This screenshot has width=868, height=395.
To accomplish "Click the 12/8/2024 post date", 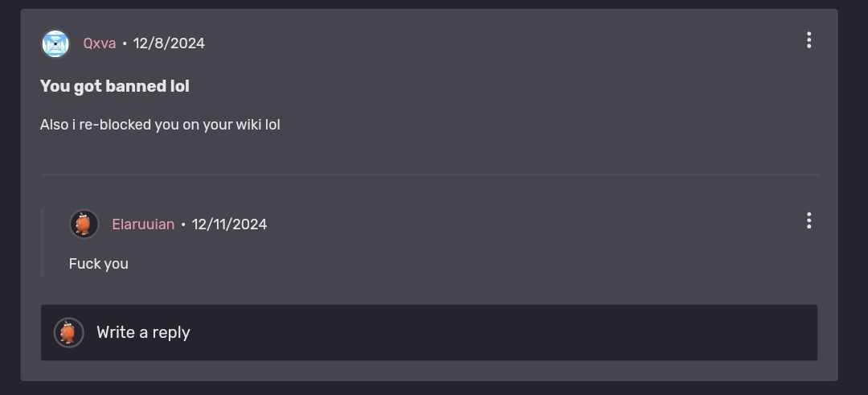I will pyautogui.click(x=169, y=43).
